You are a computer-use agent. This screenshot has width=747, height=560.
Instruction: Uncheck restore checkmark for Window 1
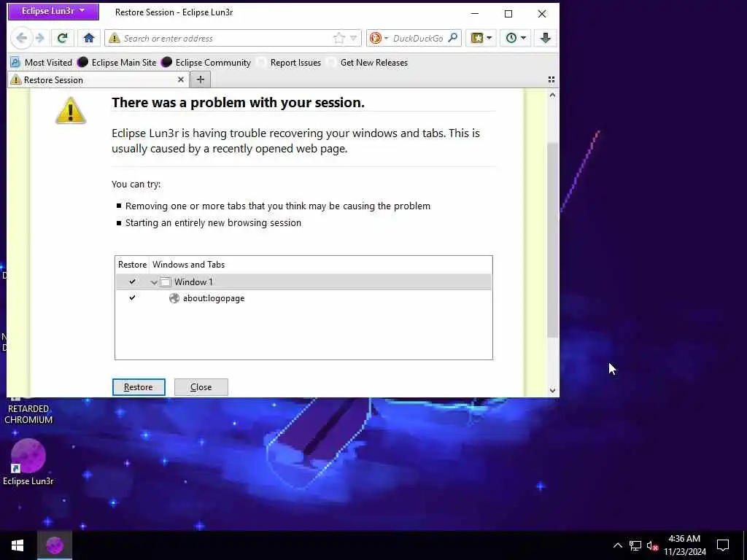pyautogui.click(x=132, y=282)
